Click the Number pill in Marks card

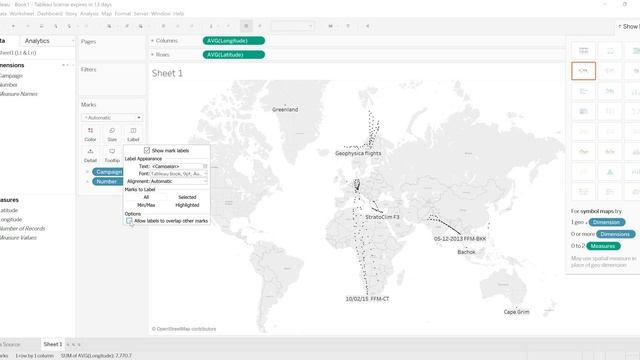click(x=108, y=182)
